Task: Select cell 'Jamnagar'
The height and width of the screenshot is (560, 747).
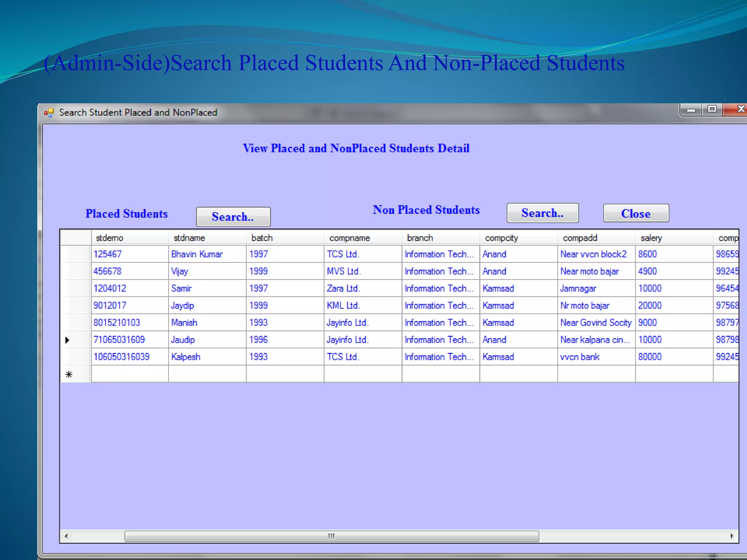Action: (597, 288)
